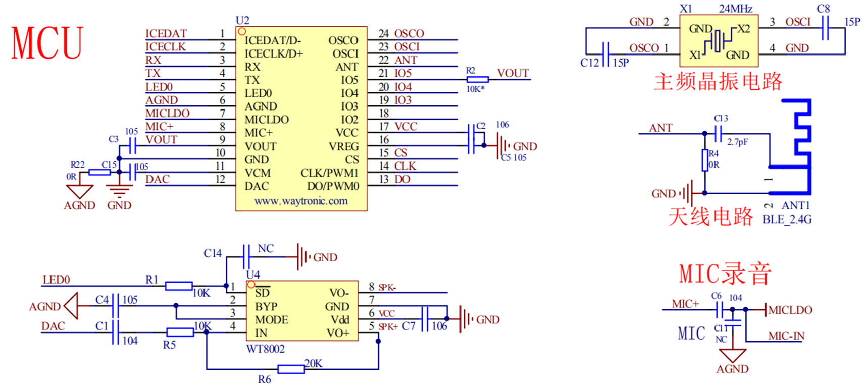Image resolution: width=868 pixels, height=386 pixels.
Task: Select the C7 106 capacitor symbol
Action: point(425,319)
